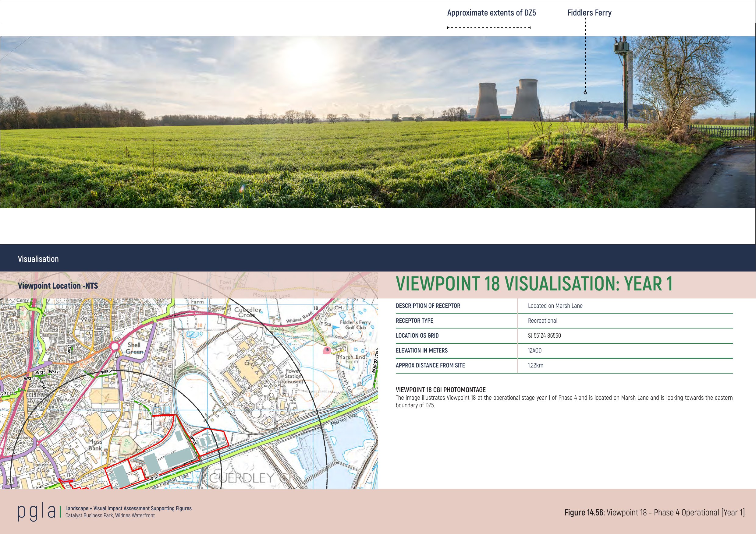Click the Fiddlers Ferry annotation label
This screenshot has width=756, height=534.
click(x=589, y=13)
